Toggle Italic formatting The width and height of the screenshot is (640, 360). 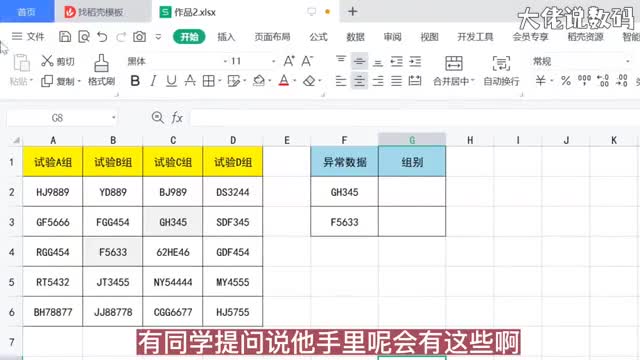click(x=153, y=81)
